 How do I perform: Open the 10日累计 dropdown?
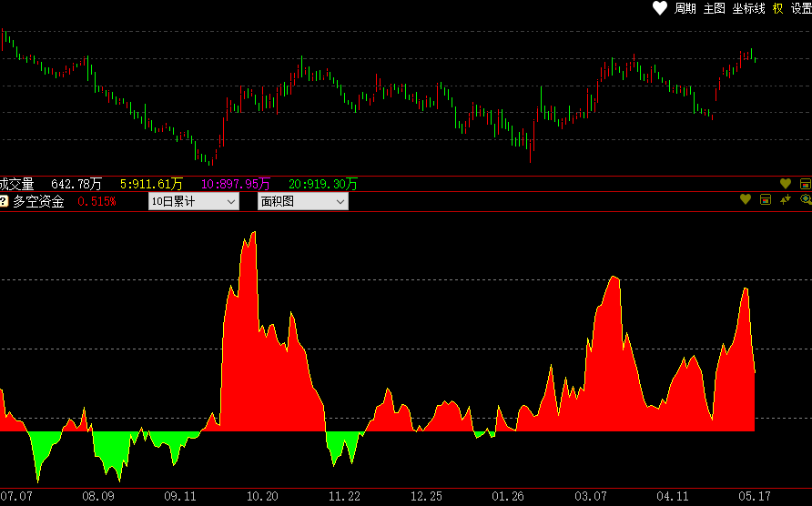coord(194,201)
